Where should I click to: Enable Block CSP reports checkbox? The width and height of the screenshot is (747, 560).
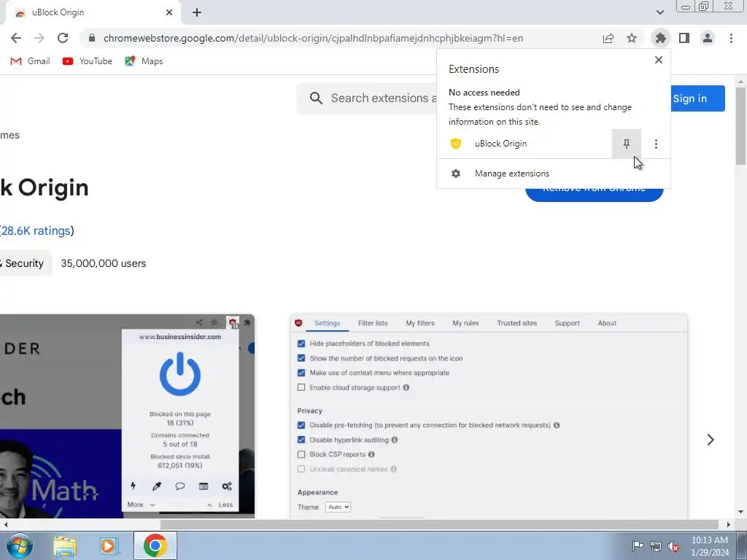coord(301,454)
